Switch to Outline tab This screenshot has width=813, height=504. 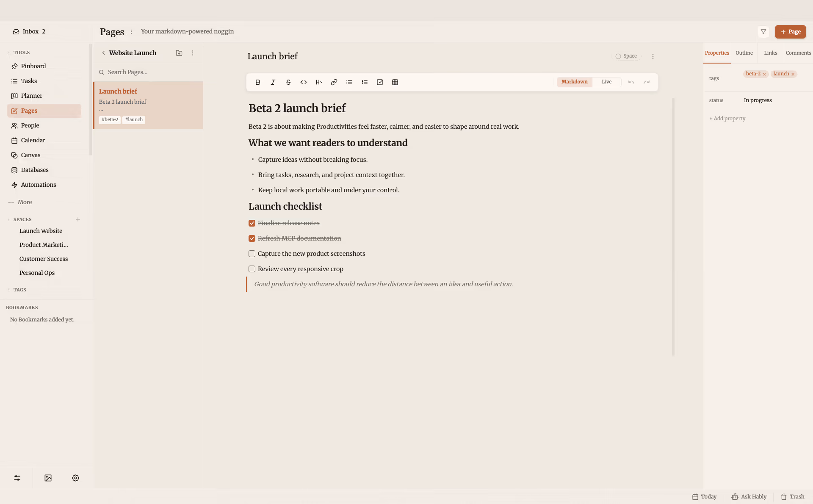[x=744, y=53]
